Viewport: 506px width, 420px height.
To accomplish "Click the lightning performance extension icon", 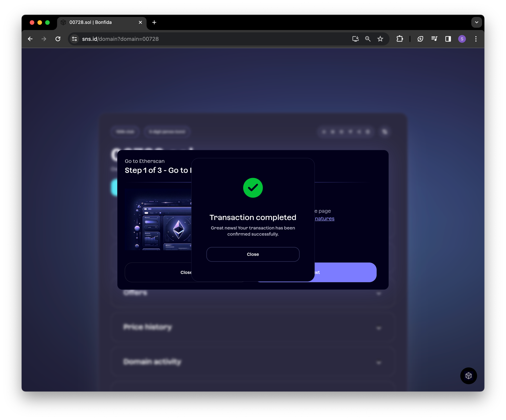I will 420,39.
